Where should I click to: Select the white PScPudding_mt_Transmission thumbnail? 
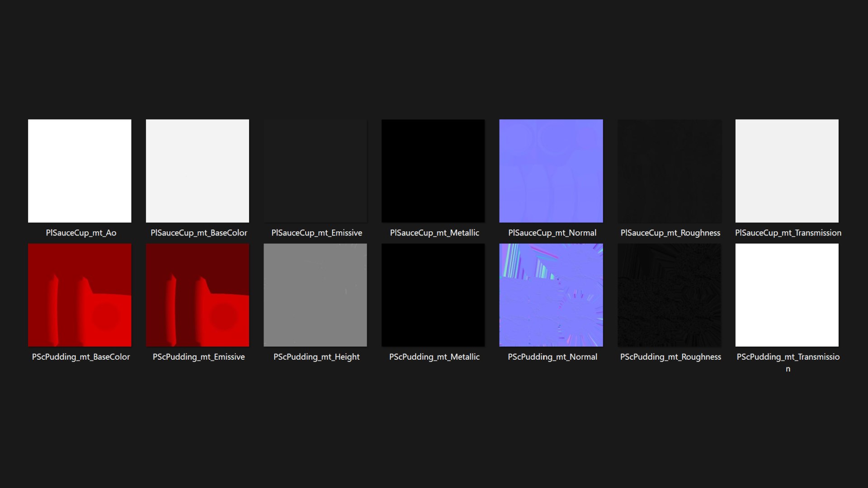[x=787, y=295]
